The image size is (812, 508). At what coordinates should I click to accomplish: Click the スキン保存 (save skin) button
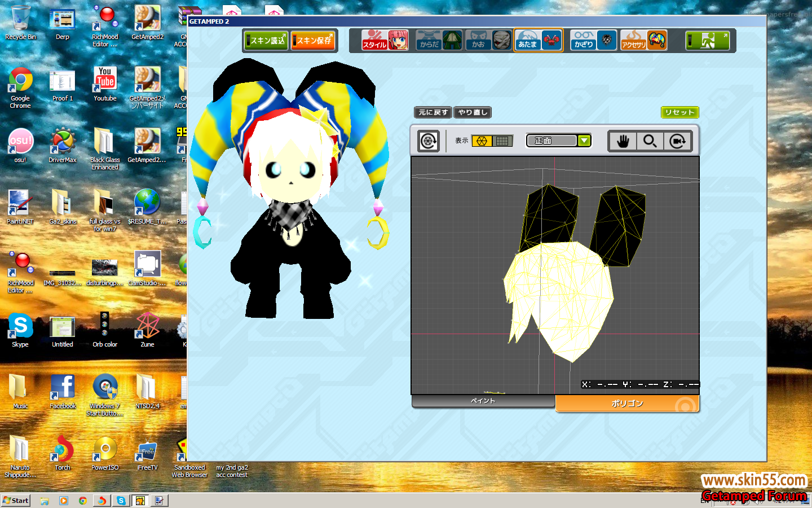[x=313, y=41]
